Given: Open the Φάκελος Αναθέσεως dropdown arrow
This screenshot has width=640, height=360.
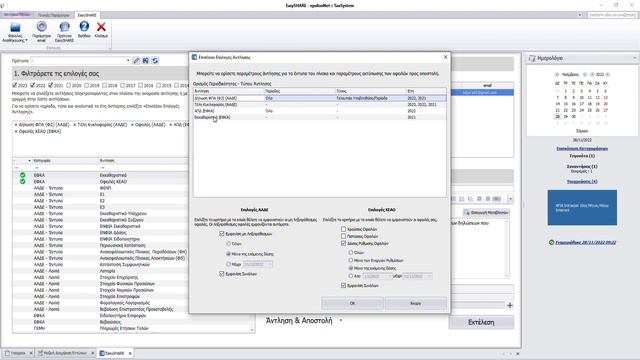Looking at the screenshot, I should pos(27,40).
